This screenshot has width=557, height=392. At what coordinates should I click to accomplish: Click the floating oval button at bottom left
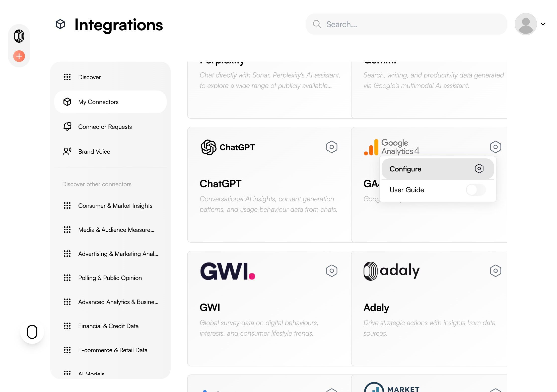pos(32,332)
